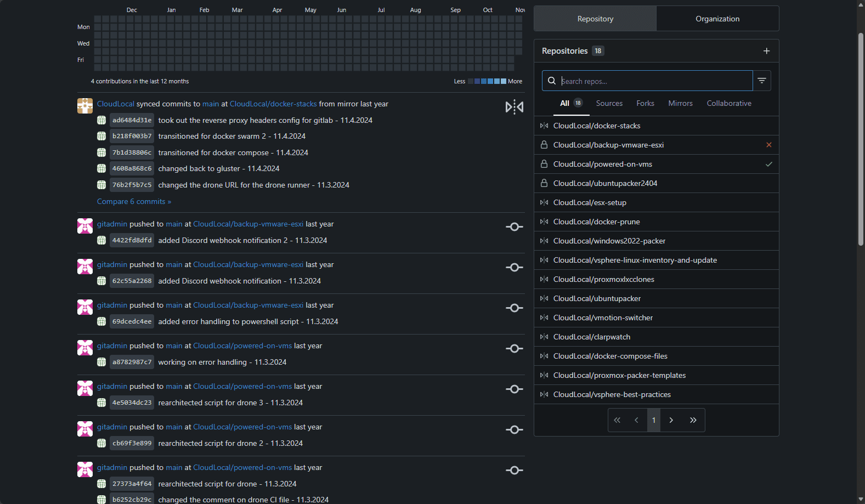Click the plus icon to add repository
This screenshot has width=865, height=504.
(x=766, y=51)
